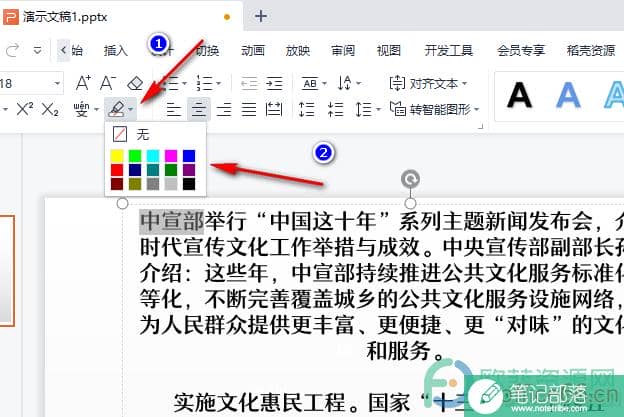The image size is (624, 417).
Task: Switch to the 插入 tab
Action: (115, 51)
